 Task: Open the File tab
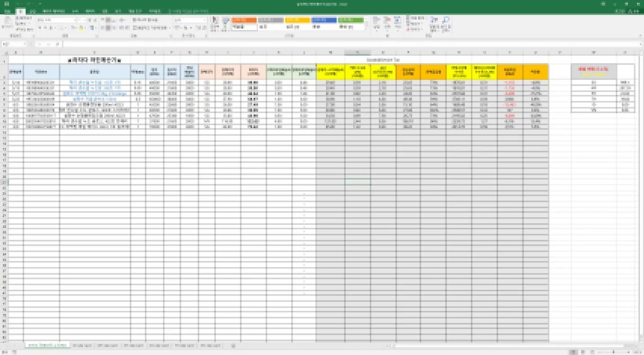click(7, 11)
